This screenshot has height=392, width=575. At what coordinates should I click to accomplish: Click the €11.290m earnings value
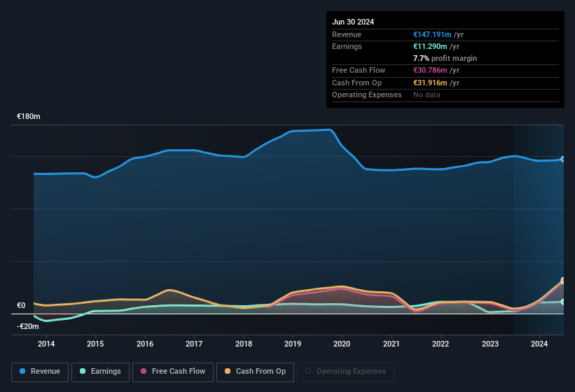pyautogui.click(x=430, y=46)
